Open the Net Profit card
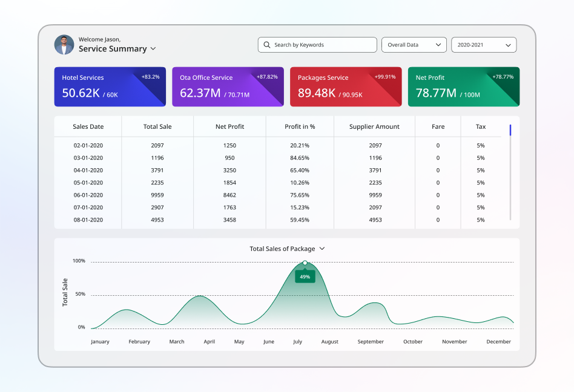Screen dimensions: 574x392 pos(463,87)
